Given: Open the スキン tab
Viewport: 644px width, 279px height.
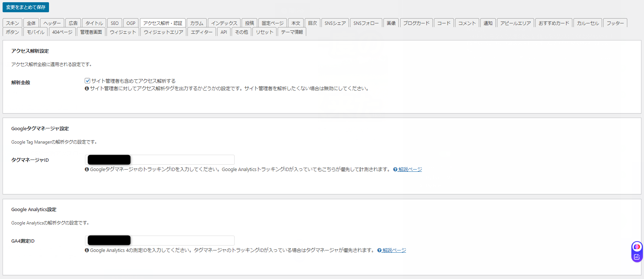Looking at the screenshot, I should [12, 23].
